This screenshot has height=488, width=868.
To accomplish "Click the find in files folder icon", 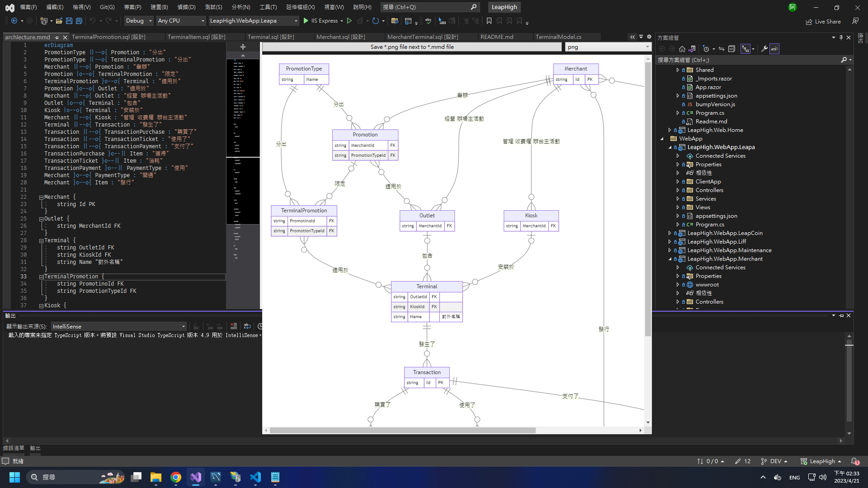I will point(395,21).
